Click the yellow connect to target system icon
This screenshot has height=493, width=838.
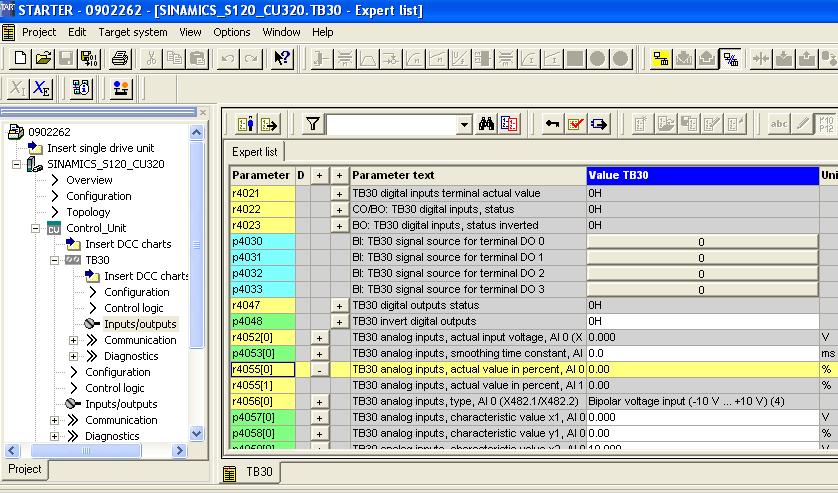pyautogui.click(x=661, y=58)
